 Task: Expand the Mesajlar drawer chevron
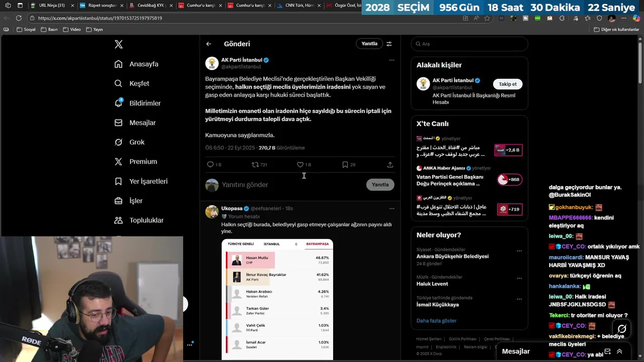point(619,351)
